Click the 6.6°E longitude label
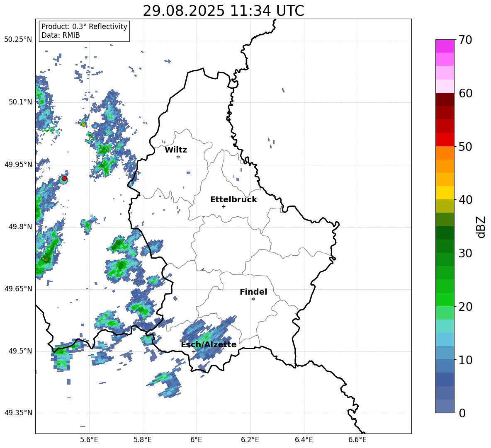 click(357, 440)
